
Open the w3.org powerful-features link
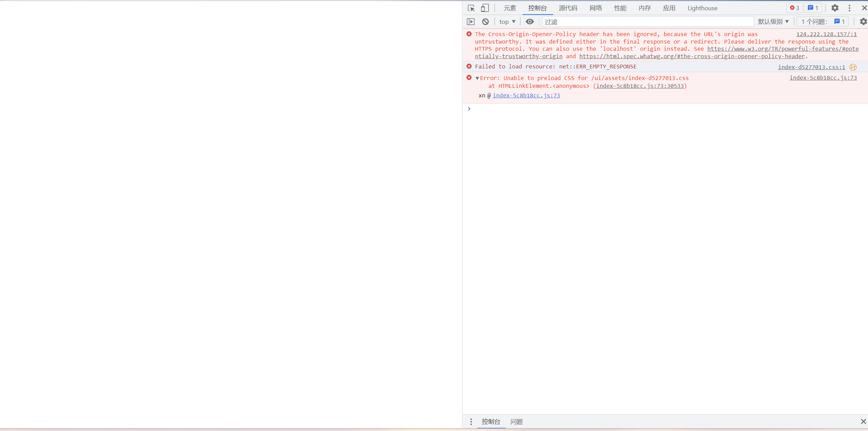[783, 49]
